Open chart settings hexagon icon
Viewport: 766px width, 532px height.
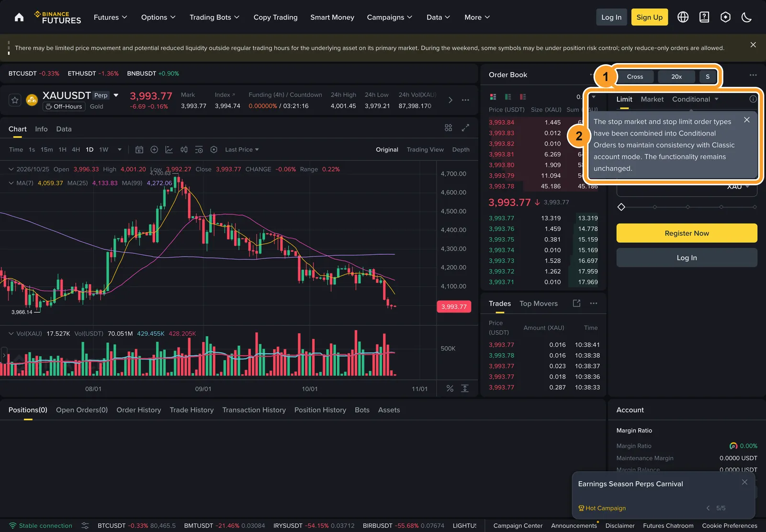coord(214,149)
